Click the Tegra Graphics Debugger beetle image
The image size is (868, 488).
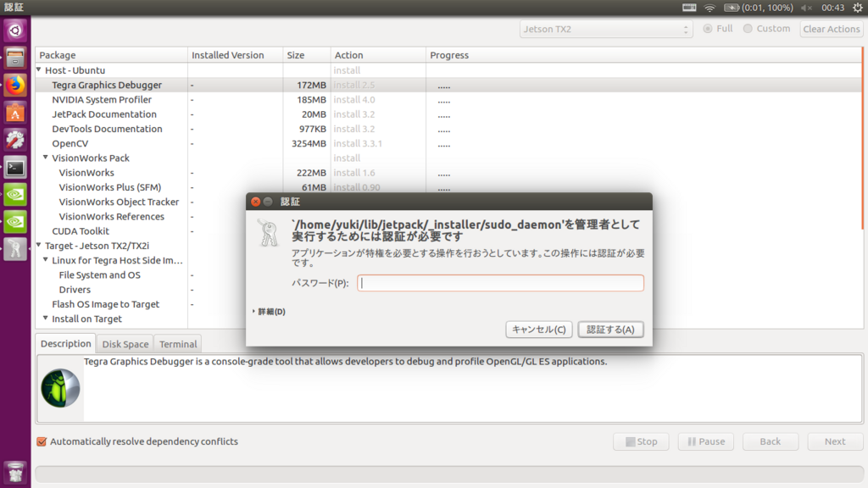click(60, 388)
